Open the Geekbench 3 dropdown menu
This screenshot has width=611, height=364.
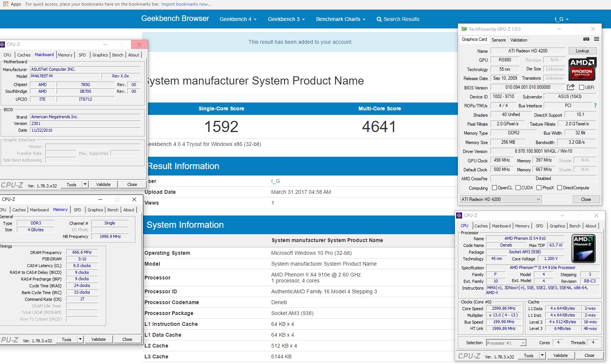(286, 19)
